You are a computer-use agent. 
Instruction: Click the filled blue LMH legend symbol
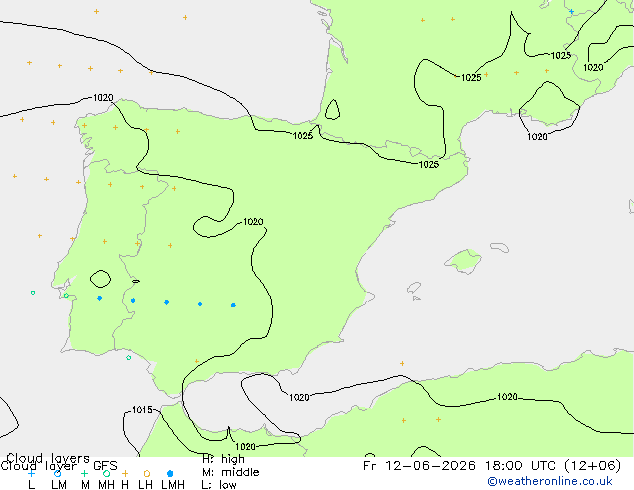[x=170, y=473]
